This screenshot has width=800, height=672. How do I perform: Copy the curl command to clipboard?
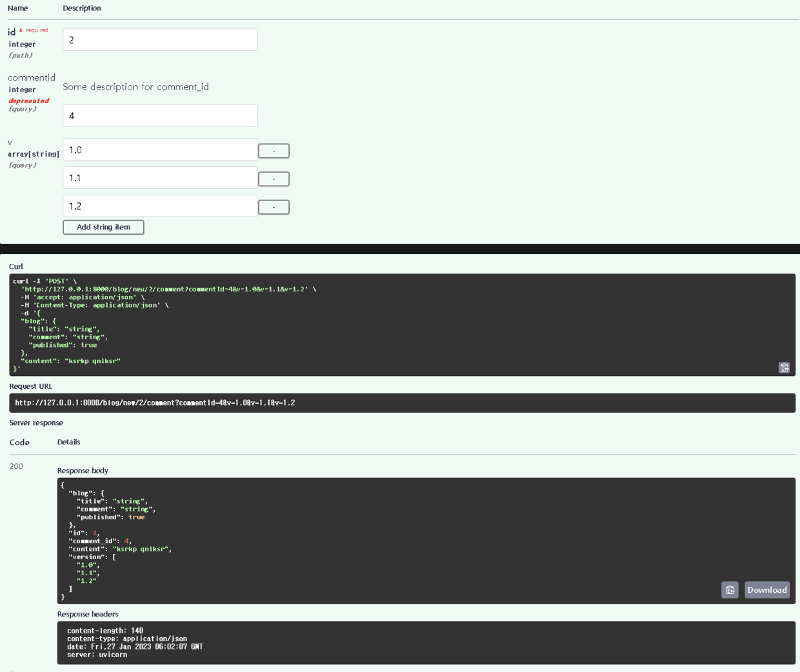click(784, 368)
